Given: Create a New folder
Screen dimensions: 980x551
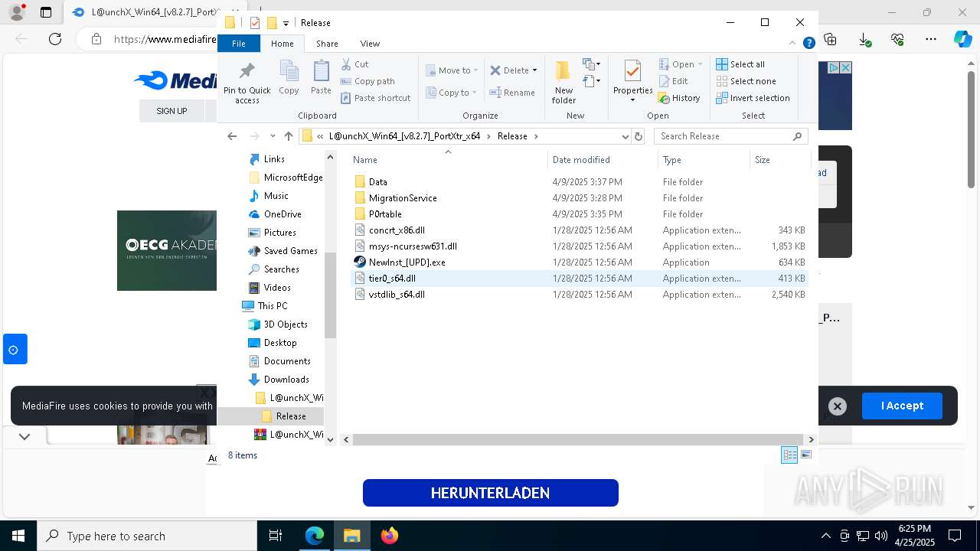Looking at the screenshot, I should coord(563,82).
